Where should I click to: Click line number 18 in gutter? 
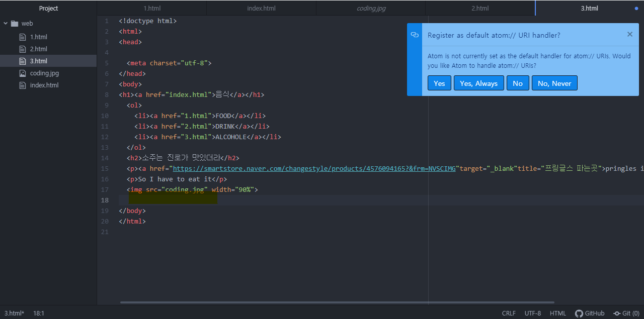105,200
